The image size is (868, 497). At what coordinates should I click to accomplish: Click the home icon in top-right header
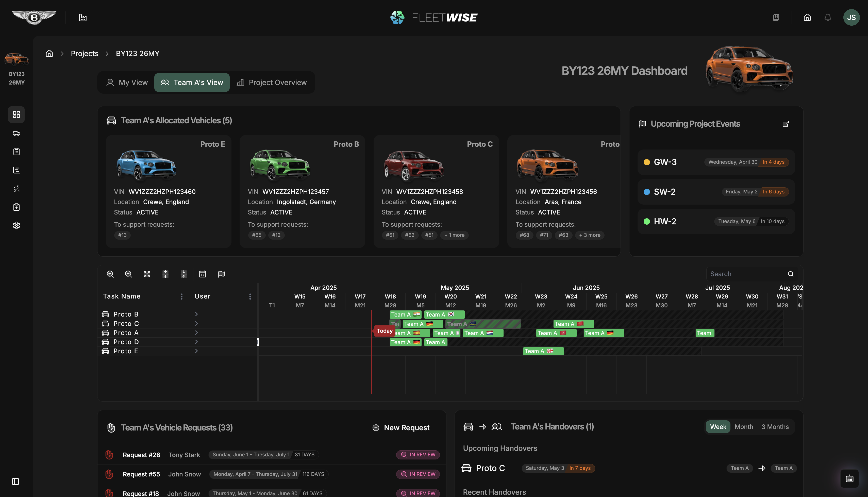pos(807,18)
